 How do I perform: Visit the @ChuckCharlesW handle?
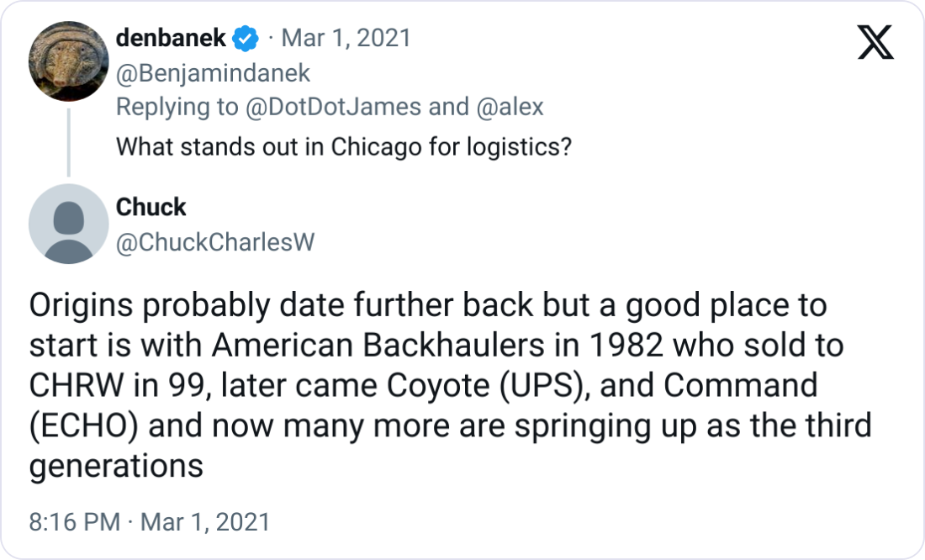(214, 242)
